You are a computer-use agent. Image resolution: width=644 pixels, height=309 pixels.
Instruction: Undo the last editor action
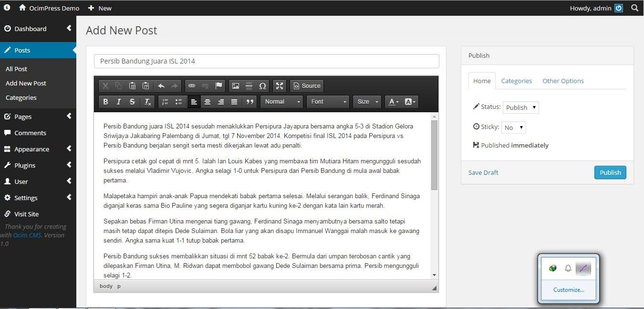point(161,86)
